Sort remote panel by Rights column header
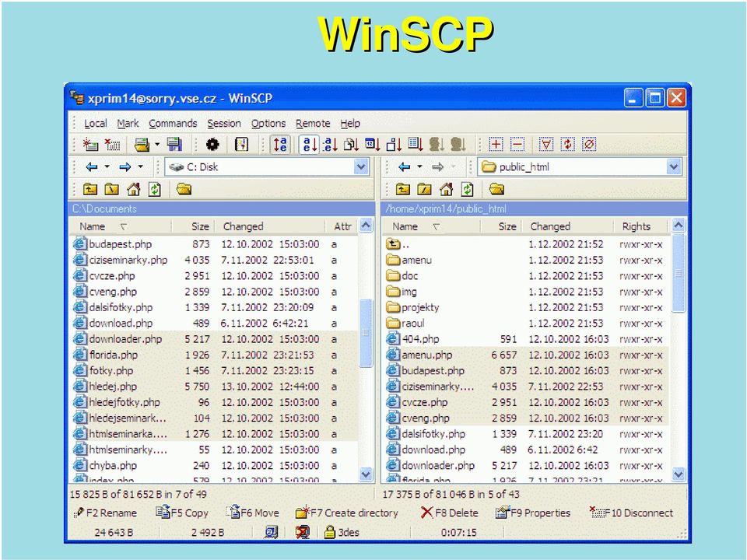The image size is (747, 560). [640, 226]
